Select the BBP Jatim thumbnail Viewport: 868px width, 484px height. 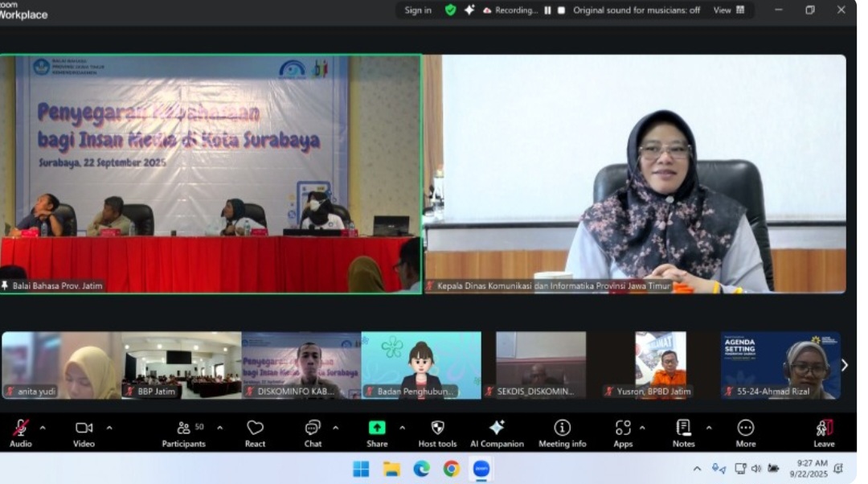(182, 365)
